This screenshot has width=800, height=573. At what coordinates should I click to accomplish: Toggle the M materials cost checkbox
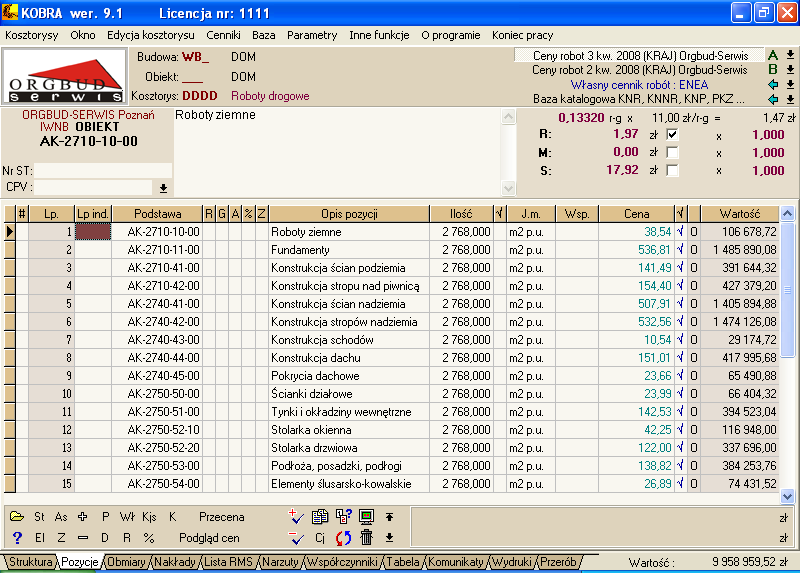672,152
